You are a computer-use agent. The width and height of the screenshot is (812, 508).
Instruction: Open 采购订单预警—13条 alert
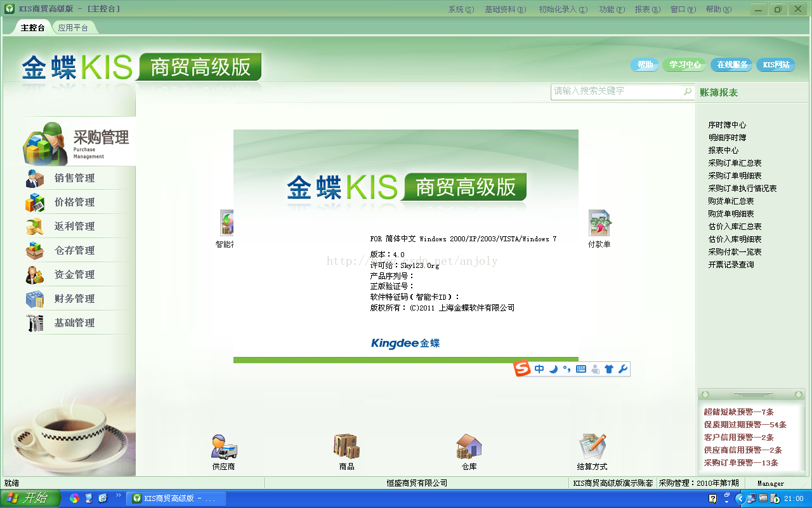pos(741,463)
